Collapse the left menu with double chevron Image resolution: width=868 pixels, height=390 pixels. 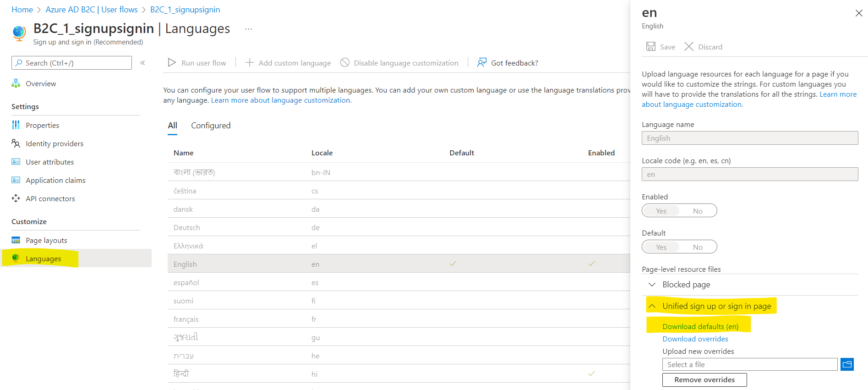tap(142, 63)
